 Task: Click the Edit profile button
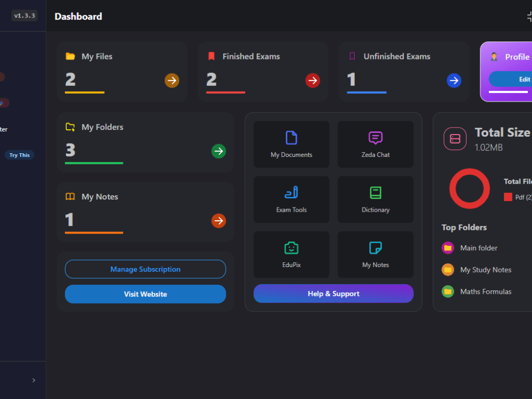coord(510,79)
